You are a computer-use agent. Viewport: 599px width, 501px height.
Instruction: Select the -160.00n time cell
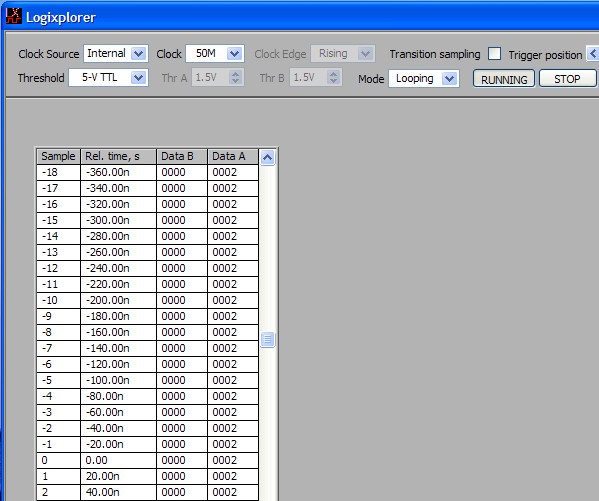[x=118, y=332]
